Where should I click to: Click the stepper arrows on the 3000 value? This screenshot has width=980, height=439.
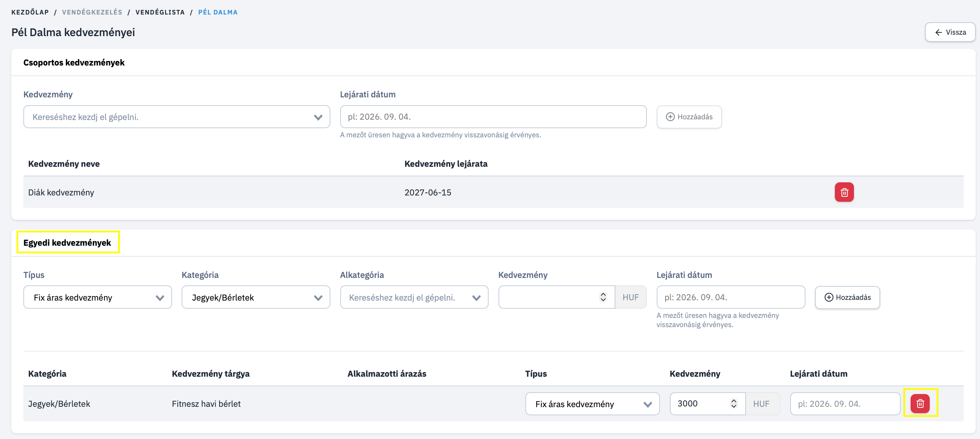734,404
